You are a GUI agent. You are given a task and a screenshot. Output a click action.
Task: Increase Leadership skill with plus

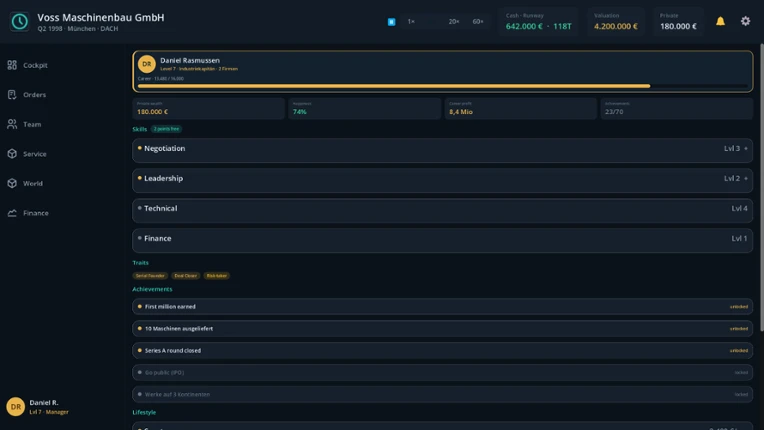tap(745, 179)
